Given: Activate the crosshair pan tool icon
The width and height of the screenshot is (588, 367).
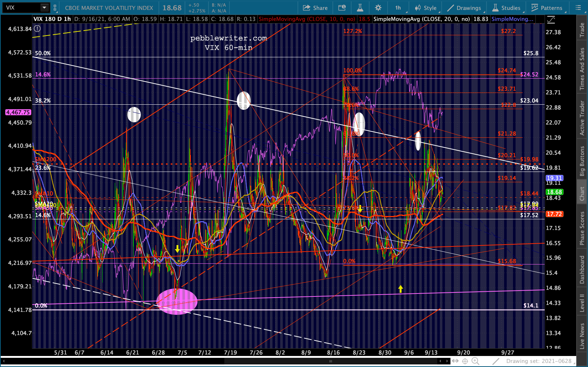Looking at the screenshot, I should 465,361.
